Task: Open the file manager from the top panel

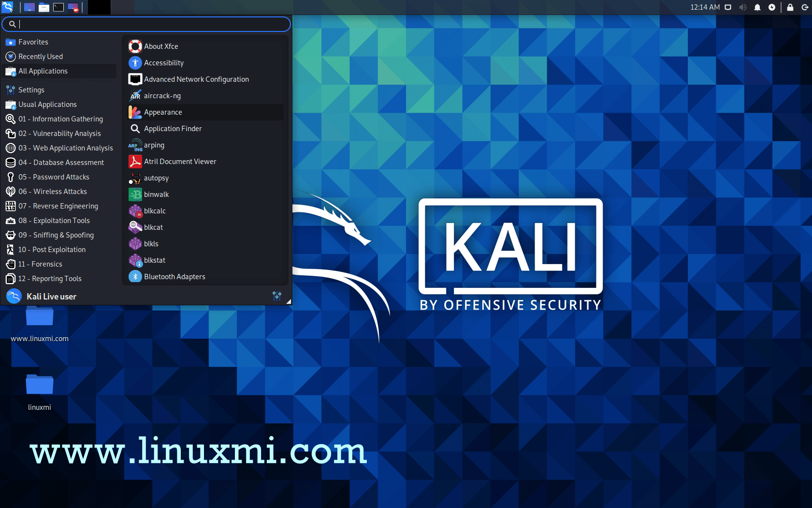Action: pos(44,7)
